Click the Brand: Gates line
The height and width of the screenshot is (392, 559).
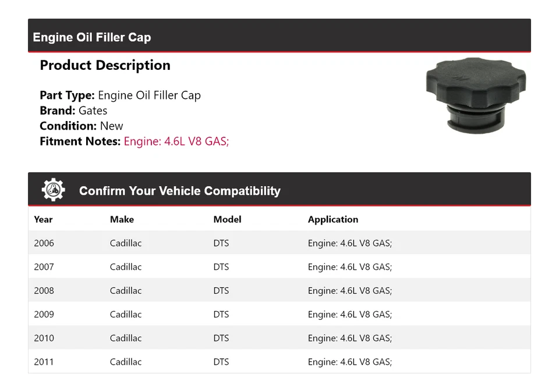73,111
